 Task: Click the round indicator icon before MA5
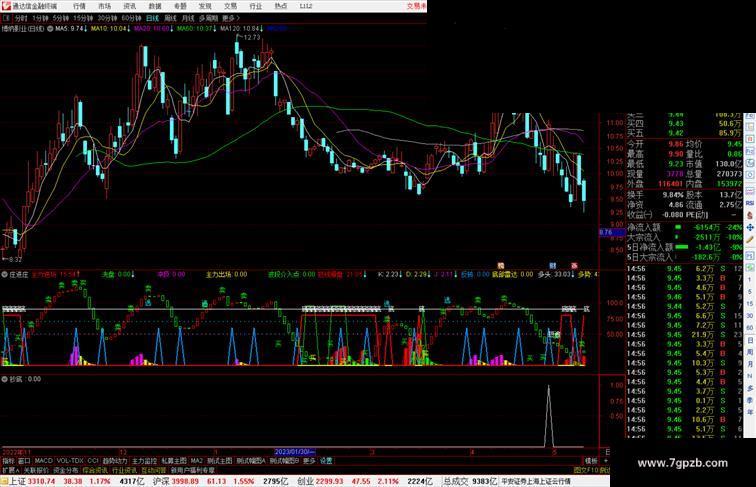[50, 29]
